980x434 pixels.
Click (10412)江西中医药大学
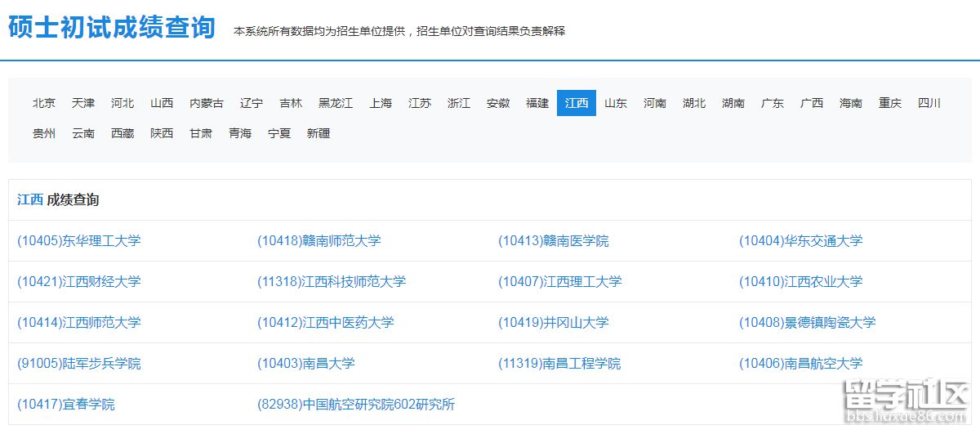pos(326,322)
